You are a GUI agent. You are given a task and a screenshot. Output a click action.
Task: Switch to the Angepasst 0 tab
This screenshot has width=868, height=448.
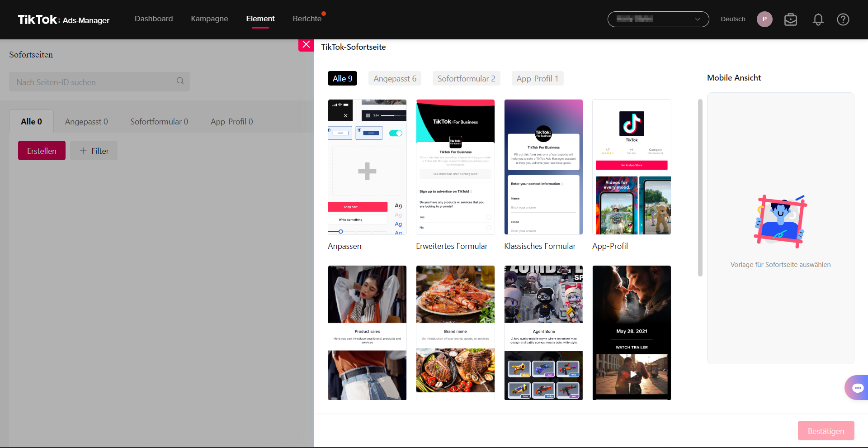click(86, 121)
